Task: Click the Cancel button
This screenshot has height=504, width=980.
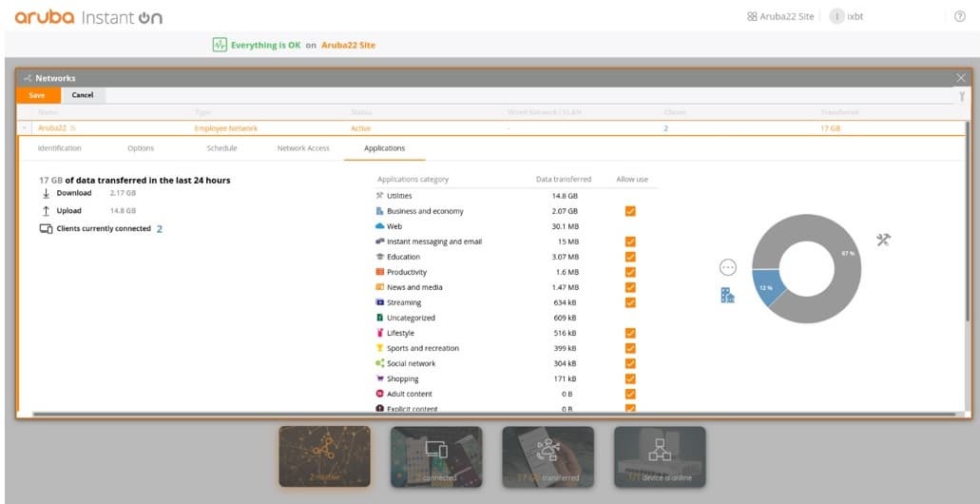Action: pyautogui.click(x=83, y=95)
